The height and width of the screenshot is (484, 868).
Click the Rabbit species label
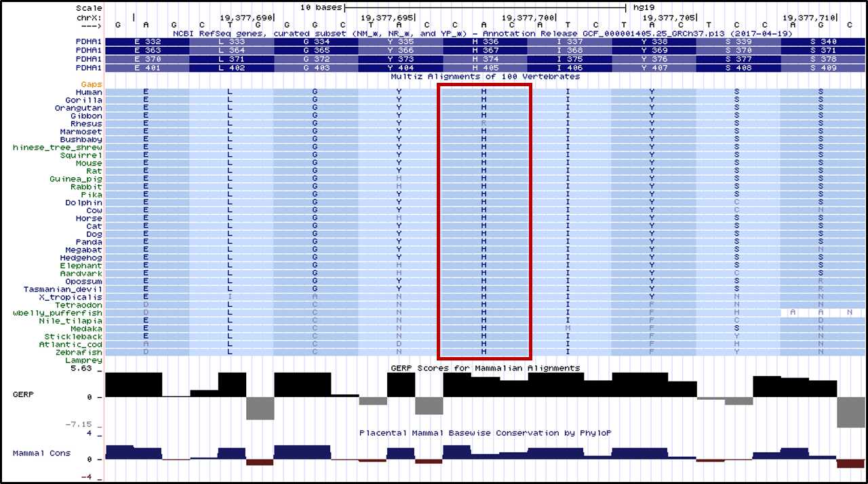[x=86, y=187]
